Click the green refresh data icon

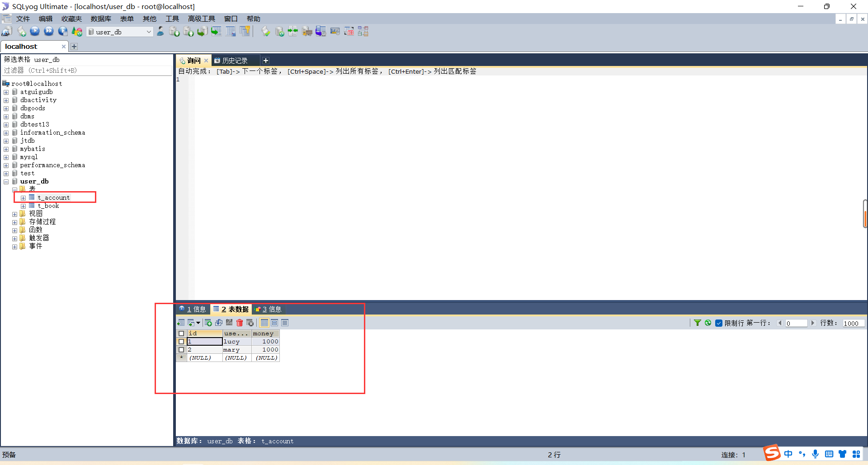(x=708, y=323)
